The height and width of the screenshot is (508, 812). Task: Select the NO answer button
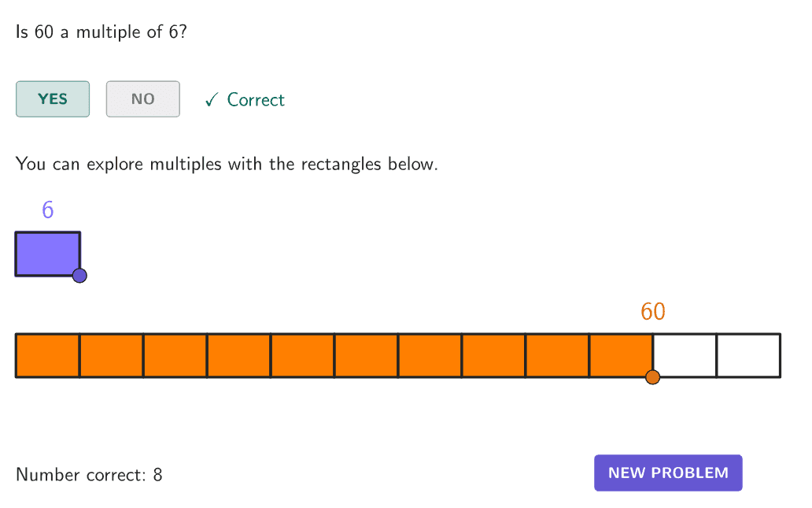142,99
